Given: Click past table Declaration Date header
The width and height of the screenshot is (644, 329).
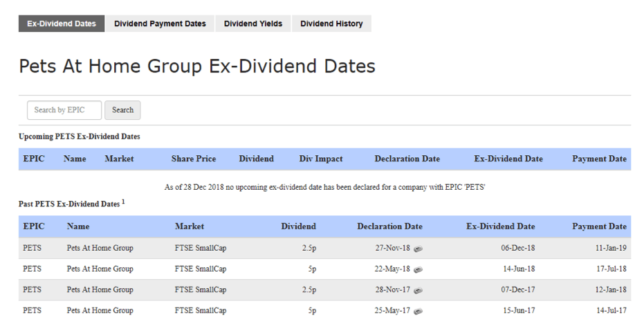Looking at the screenshot, I should [389, 226].
